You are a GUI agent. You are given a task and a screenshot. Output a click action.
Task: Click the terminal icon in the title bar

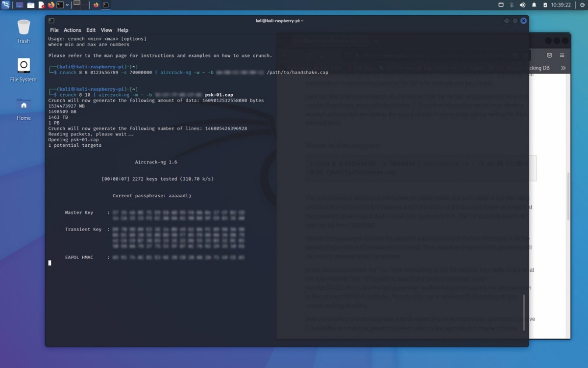(51, 21)
